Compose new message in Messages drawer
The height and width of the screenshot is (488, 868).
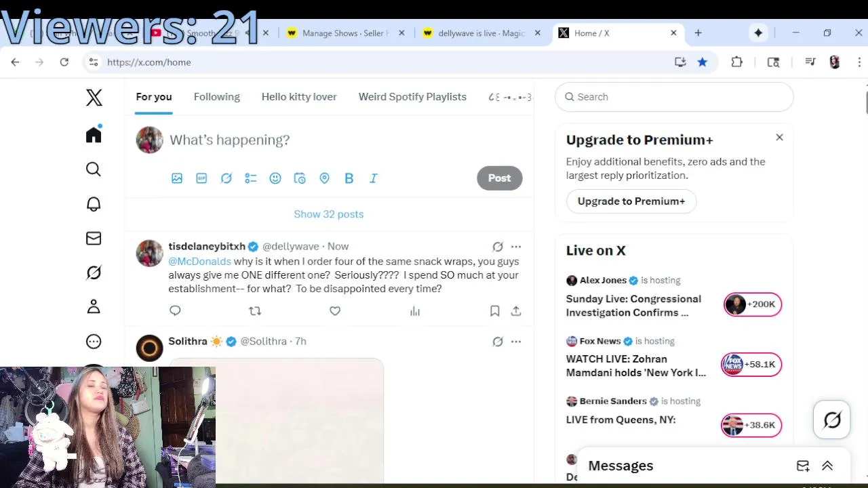pos(803,466)
